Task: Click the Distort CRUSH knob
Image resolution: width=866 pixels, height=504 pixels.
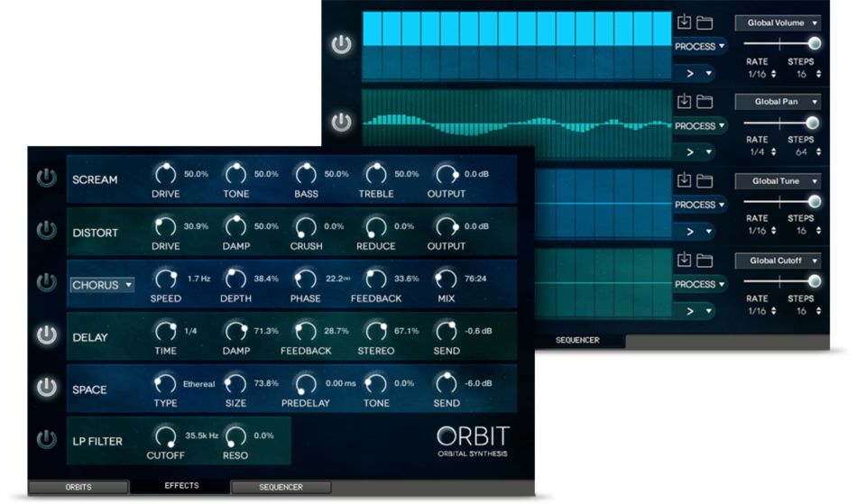Action: [306, 227]
